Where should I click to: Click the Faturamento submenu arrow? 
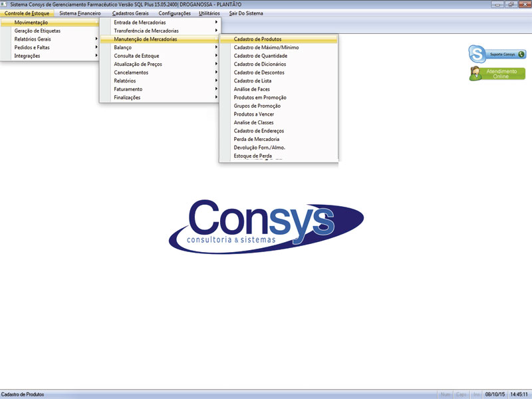coord(216,88)
